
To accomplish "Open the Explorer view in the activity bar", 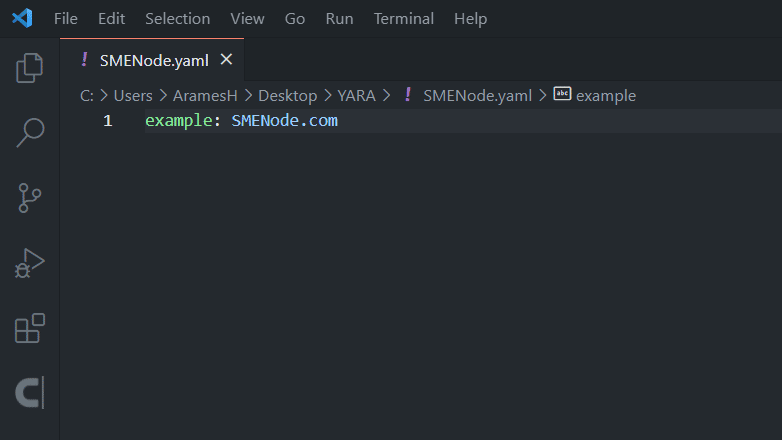I will pyautogui.click(x=30, y=68).
